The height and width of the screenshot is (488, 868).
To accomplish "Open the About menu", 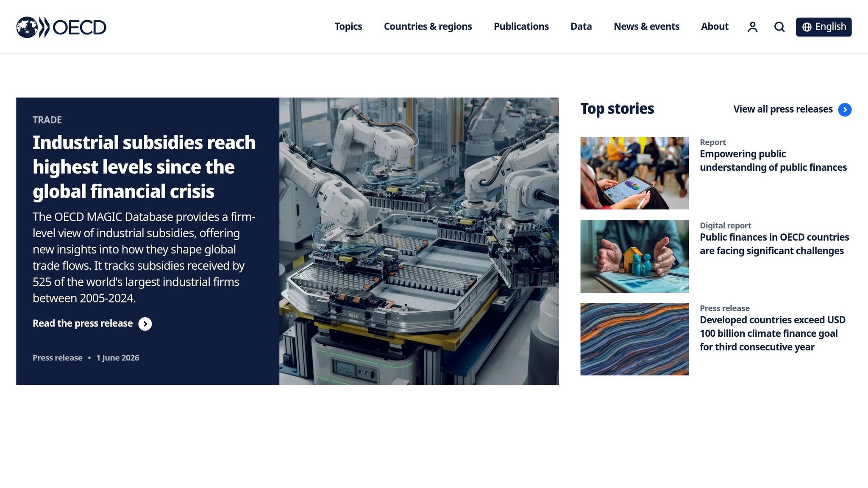I will [x=715, y=27].
